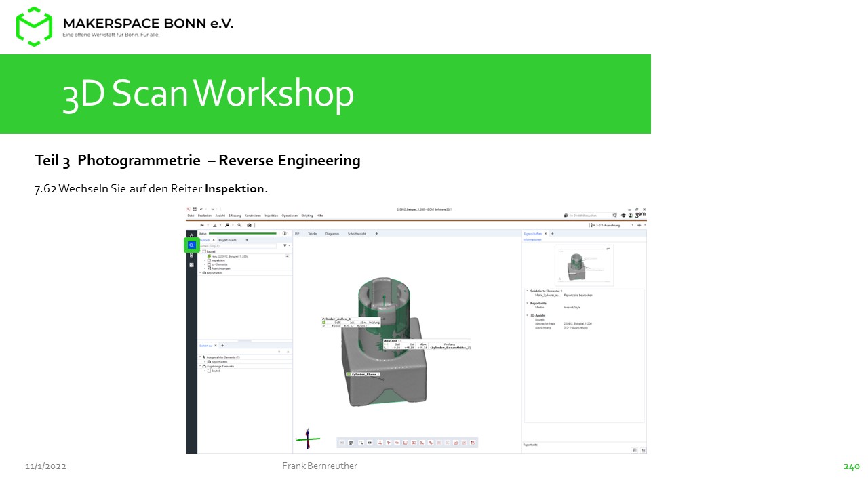
Task: Toggle the green checkbox on Zylinder_Ebene 1 label
Action: (349, 374)
